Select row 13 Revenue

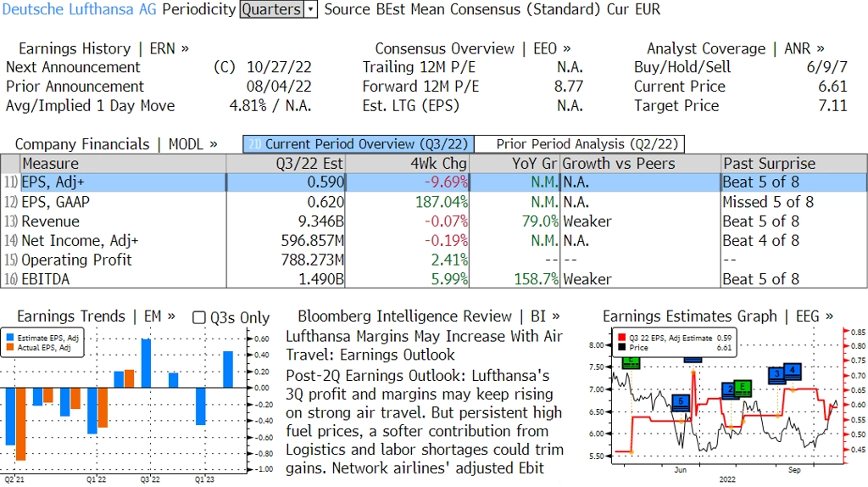tap(434, 221)
